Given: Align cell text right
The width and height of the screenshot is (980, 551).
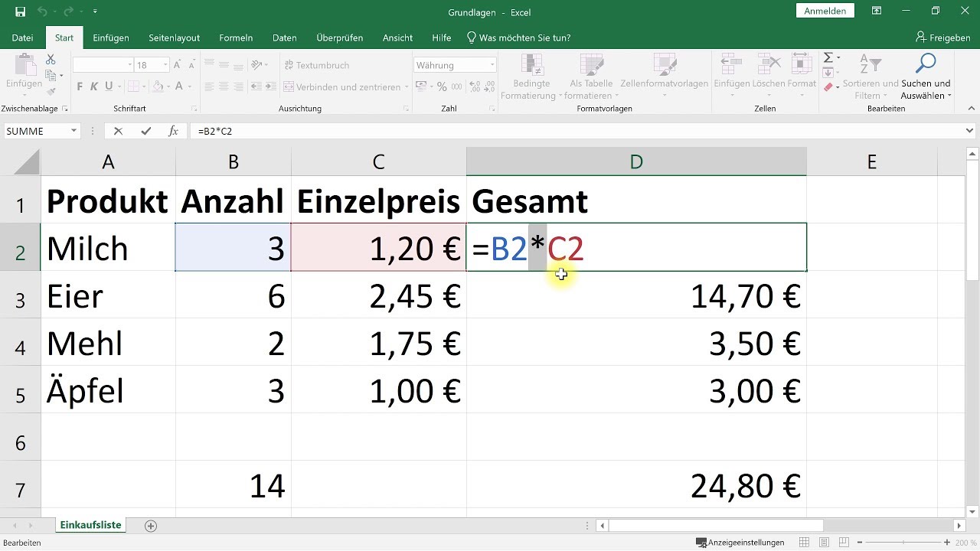Looking at the screenshot, I should [239, 86].
